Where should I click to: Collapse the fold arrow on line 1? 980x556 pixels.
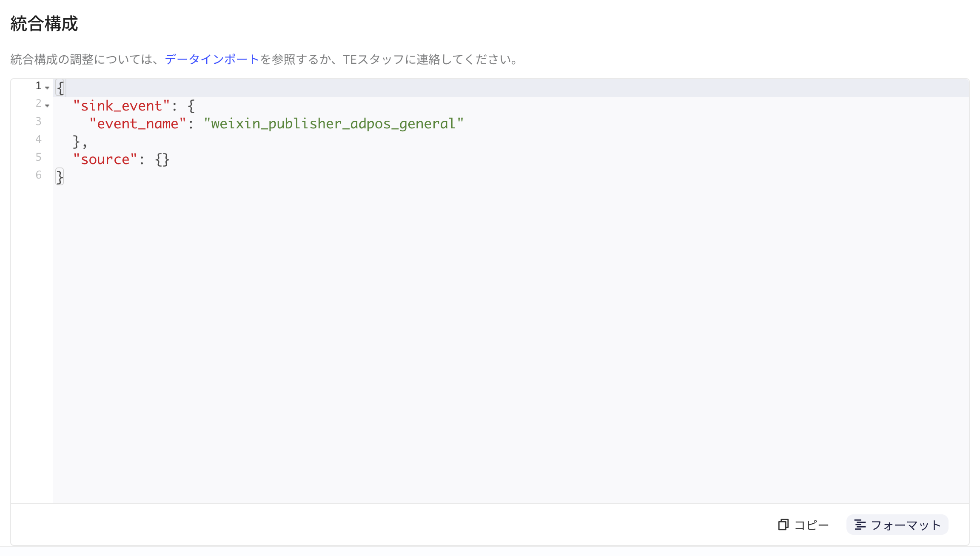(47, 88)
